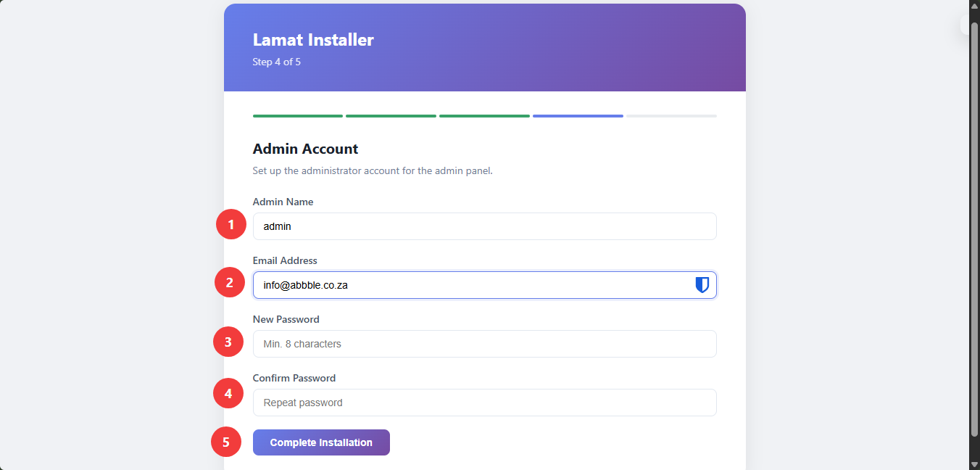Click the Complete Installation button
Screen dimensions: 980x470
(321, 442)
